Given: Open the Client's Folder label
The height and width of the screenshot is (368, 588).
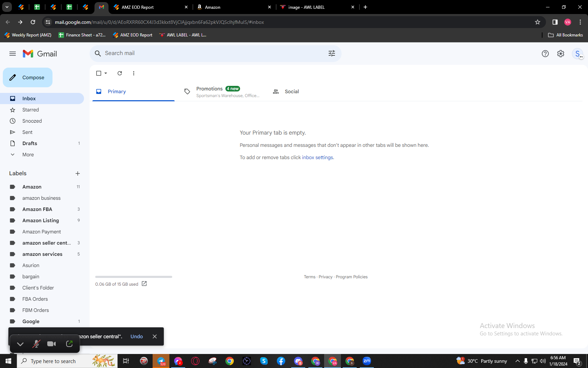Looking at the screenshot, I should tap(42, 288).
